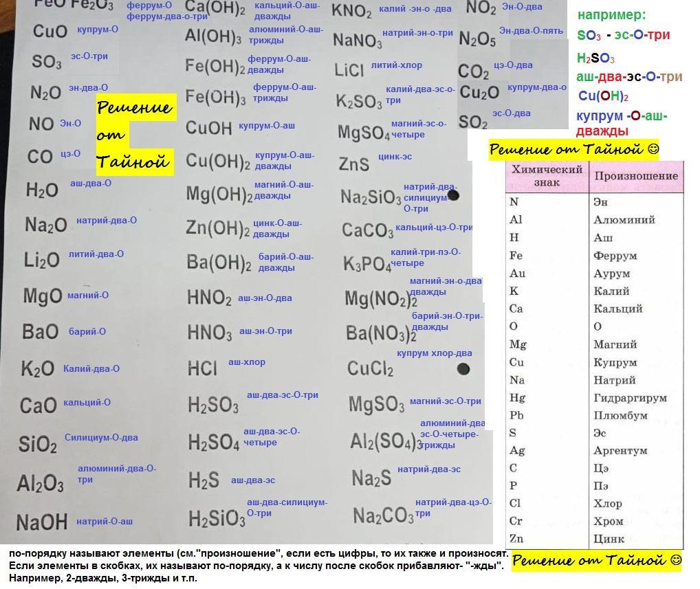Select the H2S formula
The height and width of the screenshot is (589, 700).
(204, 480)
